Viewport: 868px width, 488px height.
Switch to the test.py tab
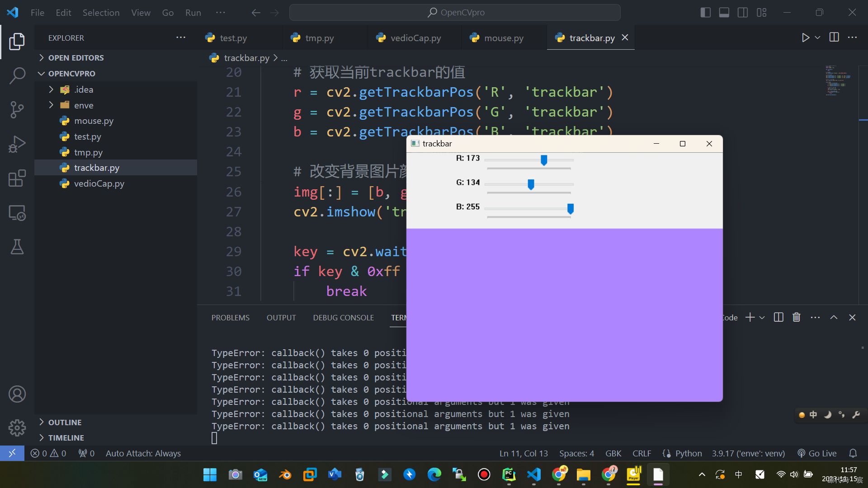tap(233, 38)
